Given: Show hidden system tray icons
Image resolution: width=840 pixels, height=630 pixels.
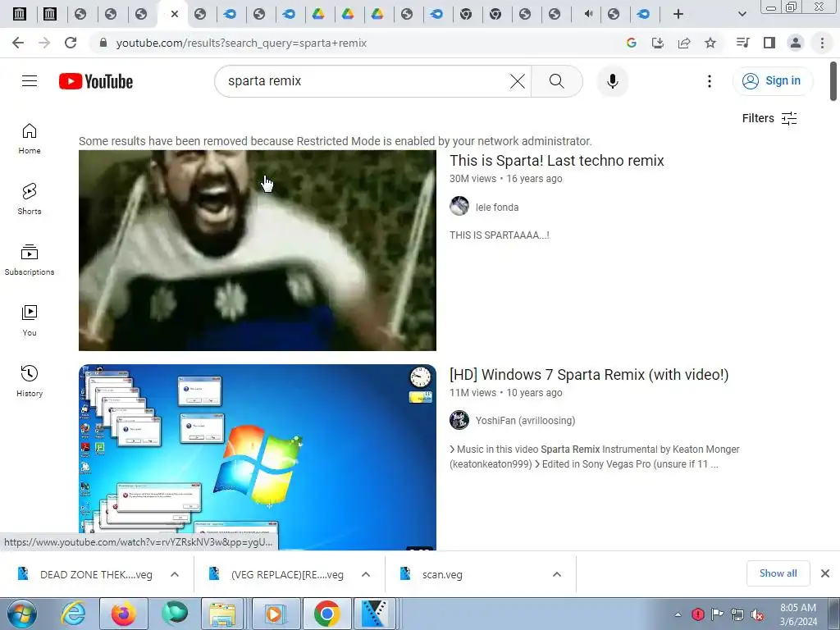Looking at the screenshot, I should [x=678, y=614].
